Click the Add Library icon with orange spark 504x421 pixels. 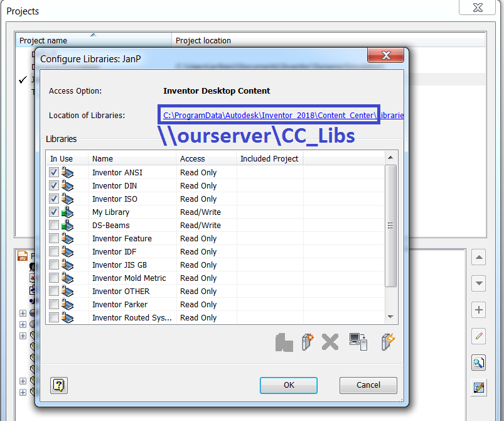[x=308, y=342]
